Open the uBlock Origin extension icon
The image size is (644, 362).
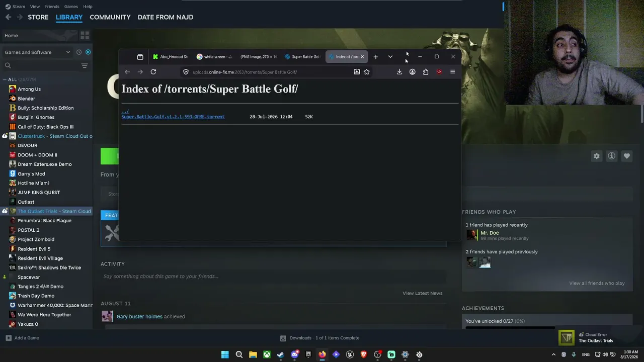pyautogui.click(x=439, y=72)
